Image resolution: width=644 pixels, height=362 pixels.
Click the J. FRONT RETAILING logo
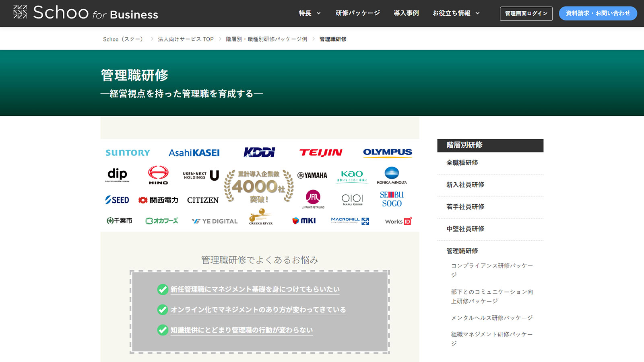[313, 199]
